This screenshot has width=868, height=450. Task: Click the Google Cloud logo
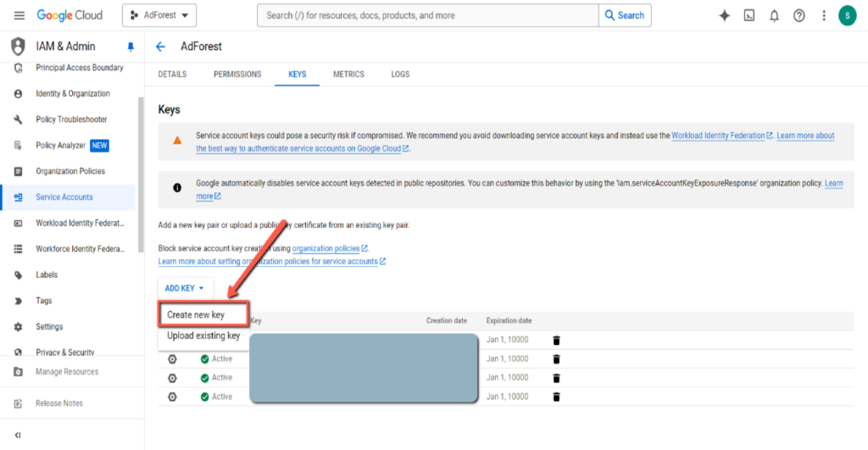[70, 15]
